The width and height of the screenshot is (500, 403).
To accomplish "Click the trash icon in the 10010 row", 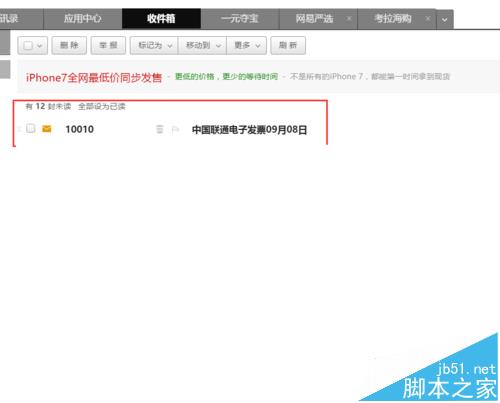I will [x=160, y=129].
